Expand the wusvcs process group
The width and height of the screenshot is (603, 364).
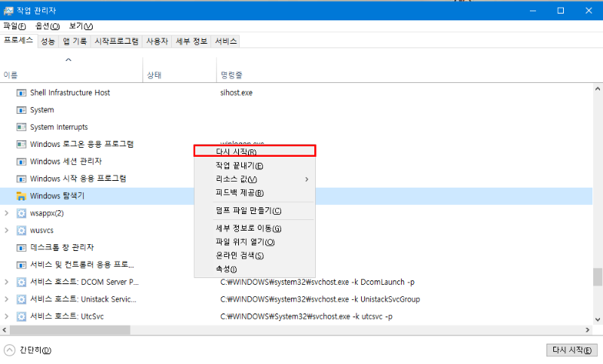[x=7, y=231]
